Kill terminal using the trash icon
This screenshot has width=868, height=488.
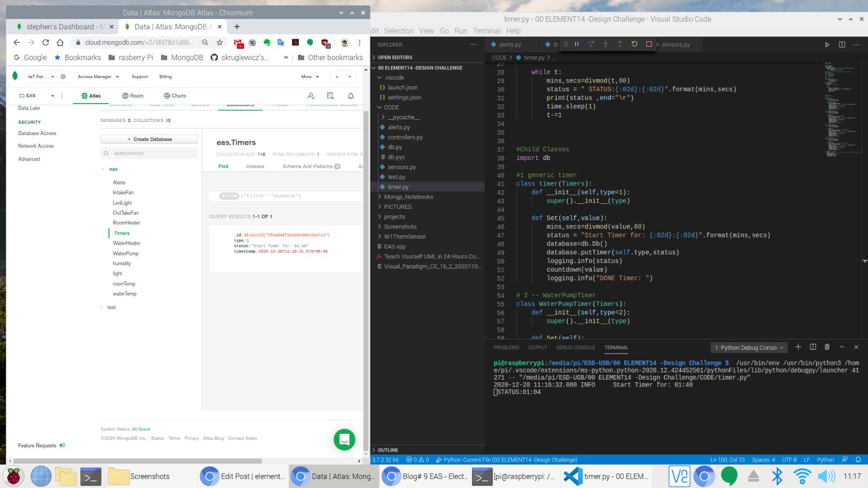pyautogui.click(x=827, y=347)
